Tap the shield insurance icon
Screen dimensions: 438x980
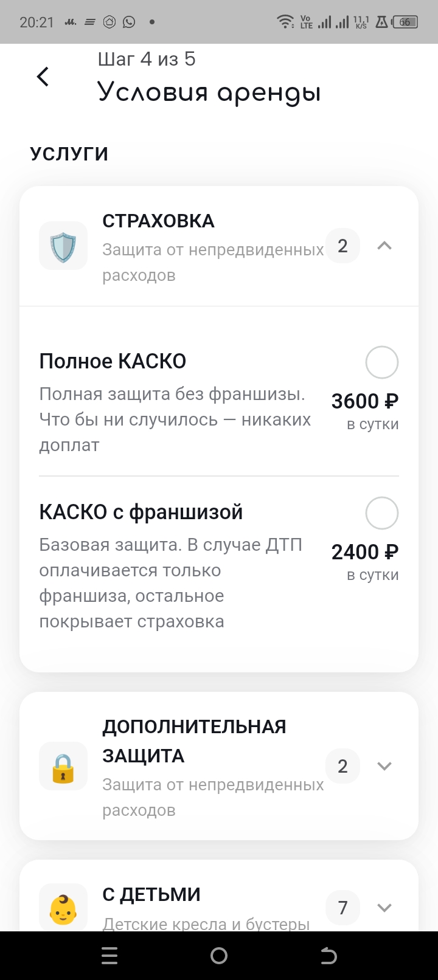(x=63, y=246)
